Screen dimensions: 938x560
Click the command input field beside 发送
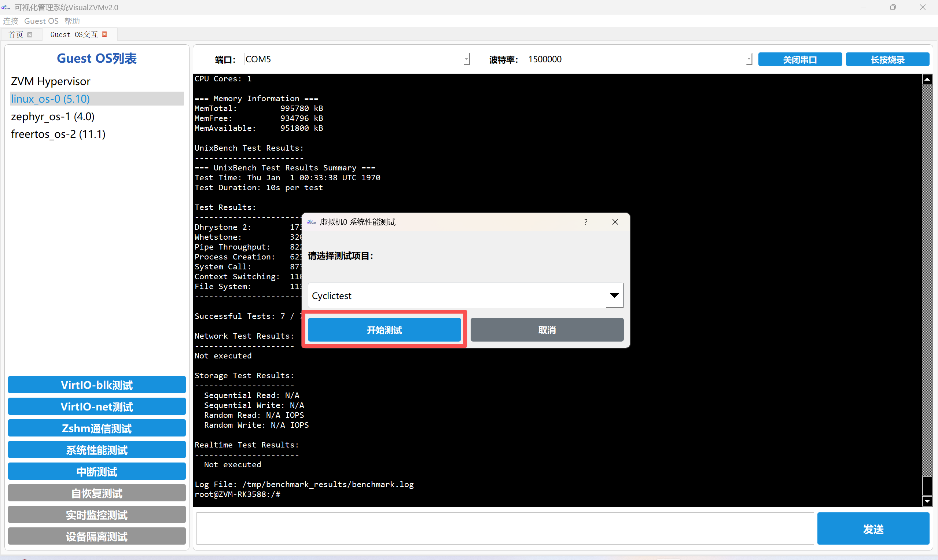[x=504, y=528]
